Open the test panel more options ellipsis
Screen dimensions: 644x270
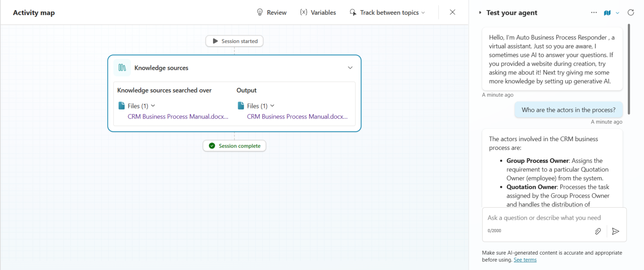tap(594, 13)
